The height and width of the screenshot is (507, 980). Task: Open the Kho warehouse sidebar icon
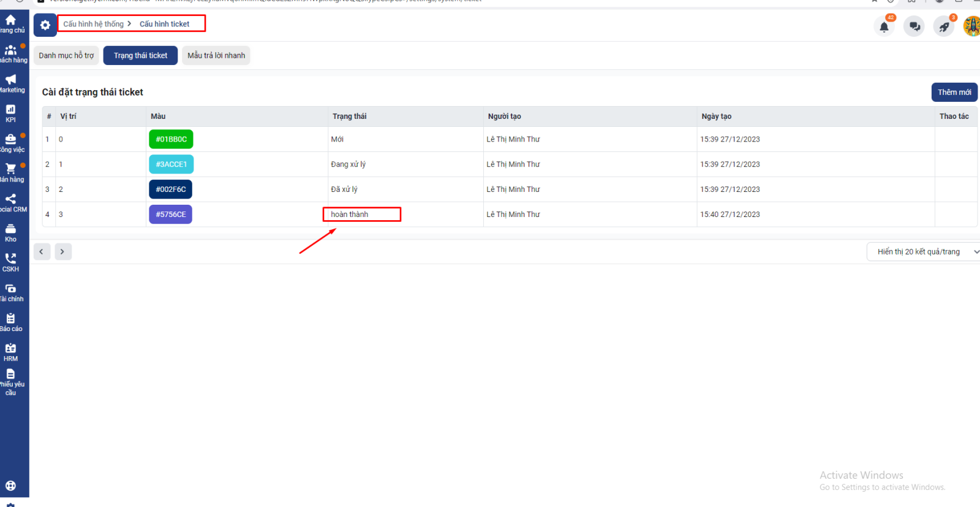10,229
